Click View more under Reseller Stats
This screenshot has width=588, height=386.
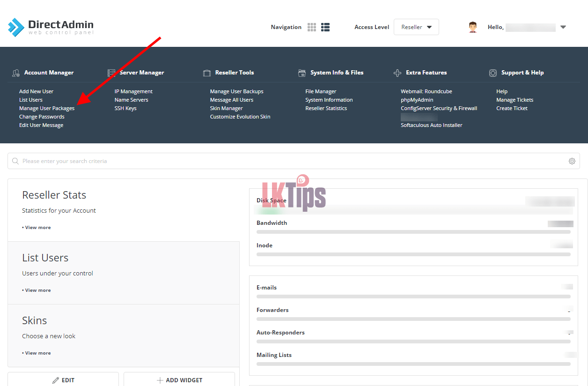(x=37, y=228)
